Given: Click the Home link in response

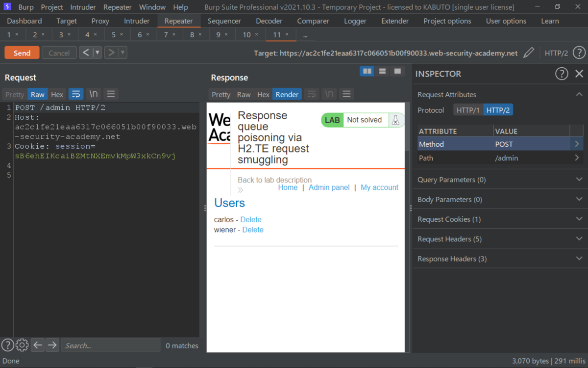Looking at the screenshot, I should coord(288,187).
